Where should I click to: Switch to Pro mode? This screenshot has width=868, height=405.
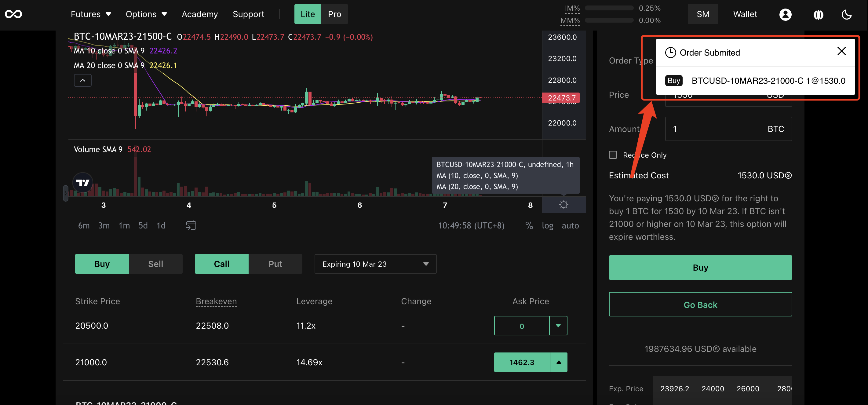(334, 14)
